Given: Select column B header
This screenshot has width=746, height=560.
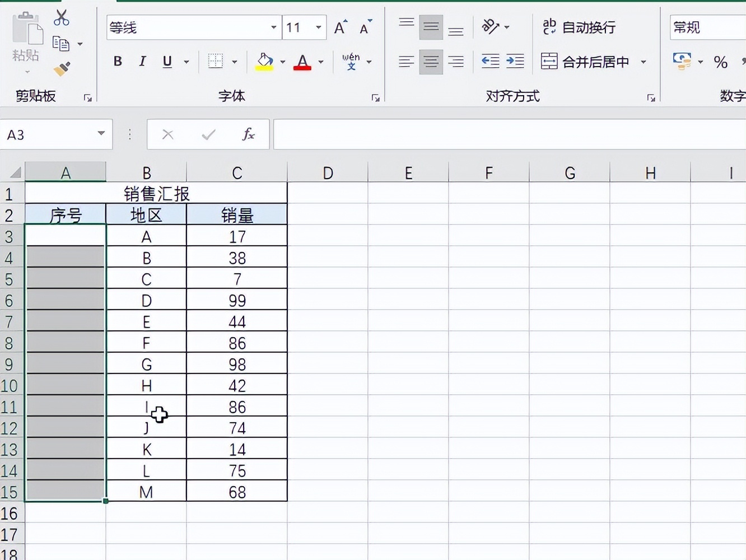Looking at the screenshot, I should click(x=146, y=172).
